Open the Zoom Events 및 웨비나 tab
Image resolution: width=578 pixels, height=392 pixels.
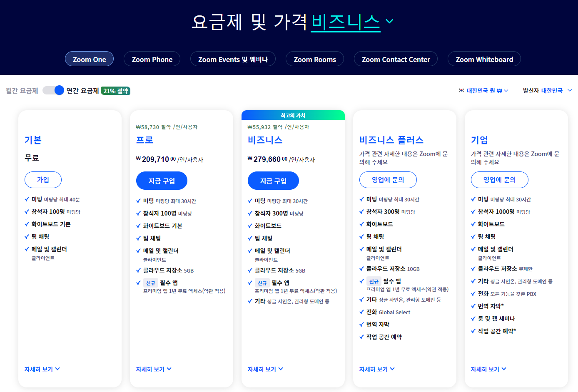(x=233, y=59)
